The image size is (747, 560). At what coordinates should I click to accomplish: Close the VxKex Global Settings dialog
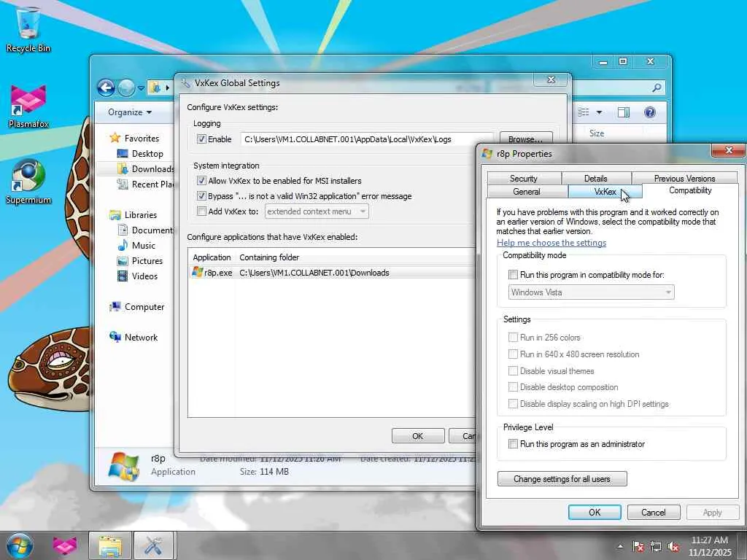[551, 79]
